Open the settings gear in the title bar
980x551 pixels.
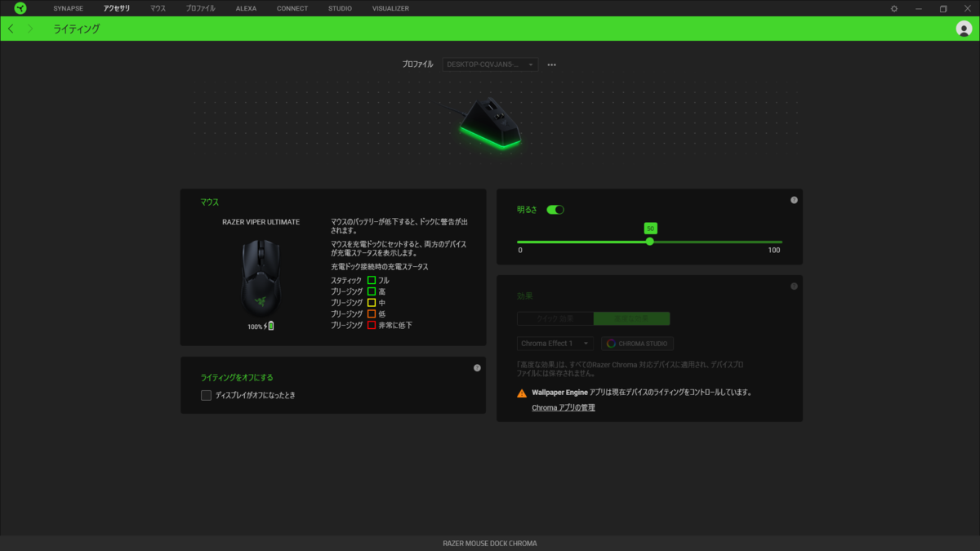[894, 8]
